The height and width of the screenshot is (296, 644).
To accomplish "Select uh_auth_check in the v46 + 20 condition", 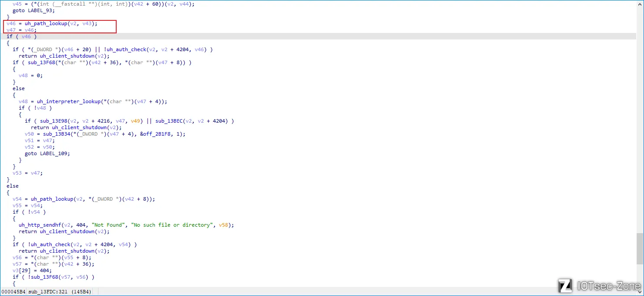I will 127,49.
